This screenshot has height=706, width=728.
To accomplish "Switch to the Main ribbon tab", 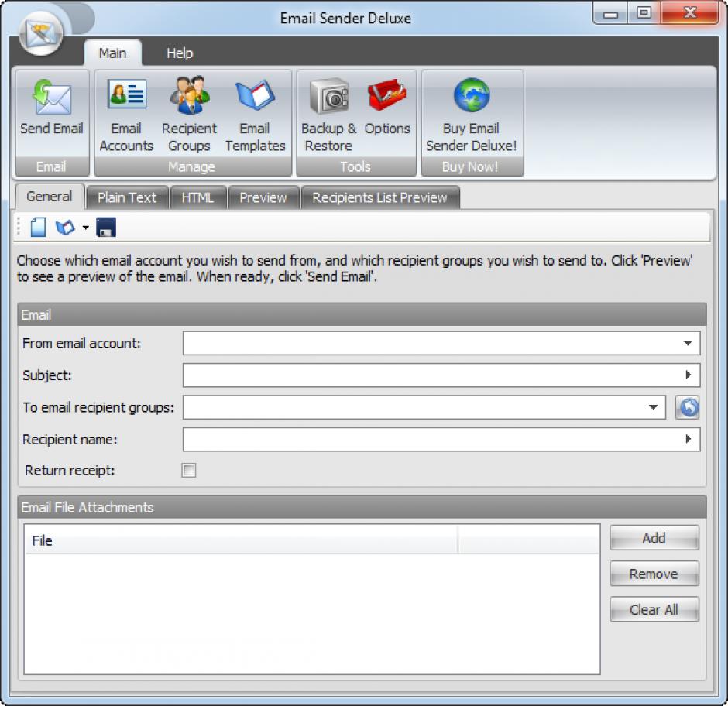I will click(113, 53).
